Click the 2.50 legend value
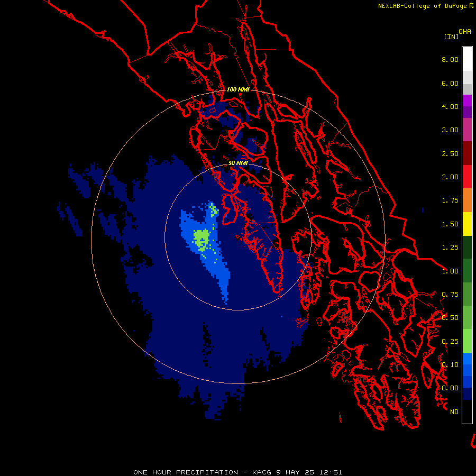This screenshot has width=476, height=476. tap(450, 153)
